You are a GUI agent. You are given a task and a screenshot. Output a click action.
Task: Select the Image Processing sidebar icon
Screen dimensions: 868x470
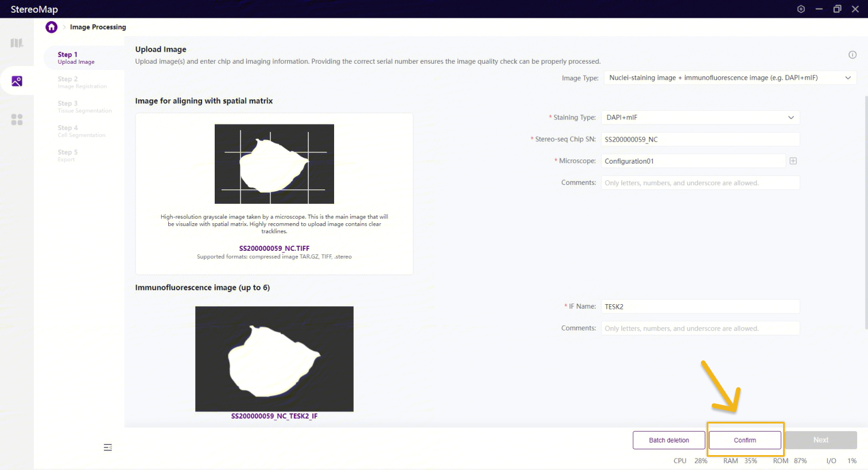[x=17, y=81]
